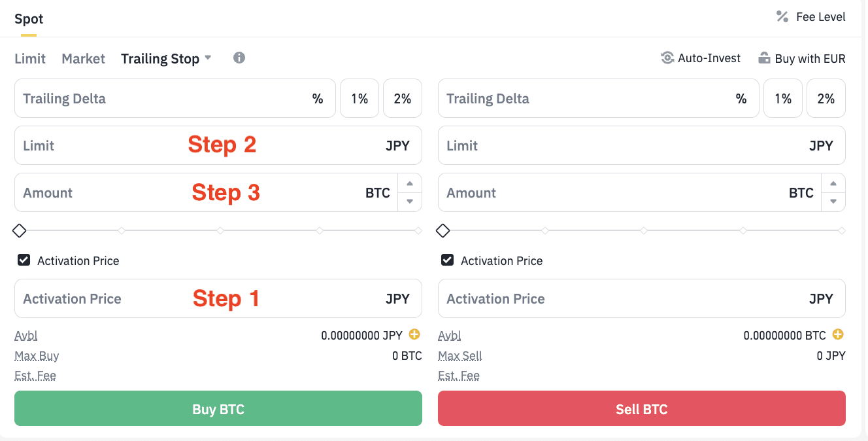Set buy Trailing Delta to 1%

click(x=359, y=99)
